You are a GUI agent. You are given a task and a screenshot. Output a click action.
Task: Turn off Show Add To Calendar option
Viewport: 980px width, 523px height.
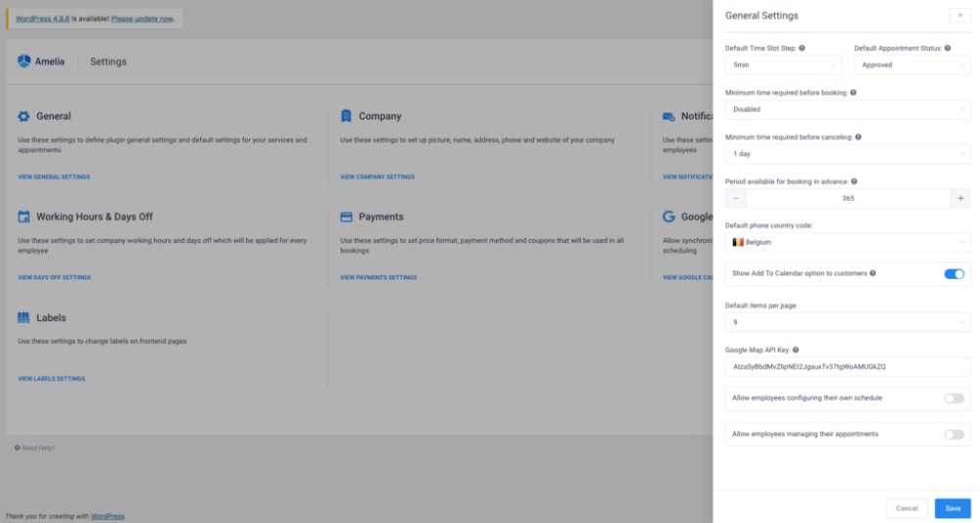(x=954, y=273)
